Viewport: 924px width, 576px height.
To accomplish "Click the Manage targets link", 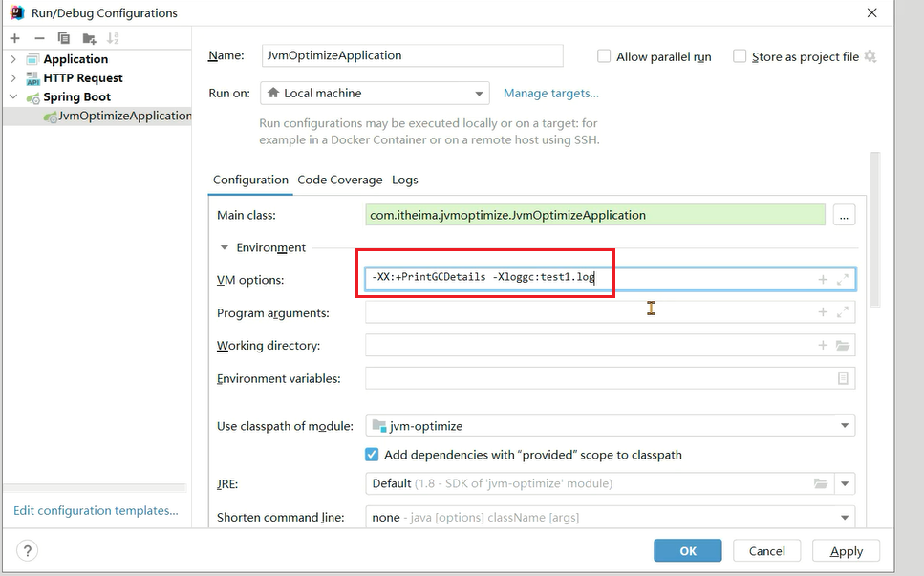I will (x=550, y=94).
